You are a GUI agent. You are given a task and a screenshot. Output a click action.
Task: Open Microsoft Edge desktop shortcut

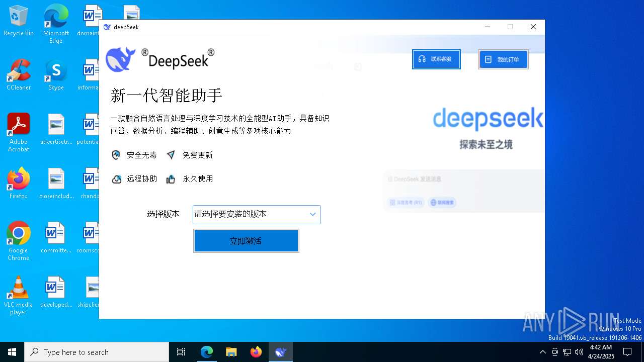(56, 24)
